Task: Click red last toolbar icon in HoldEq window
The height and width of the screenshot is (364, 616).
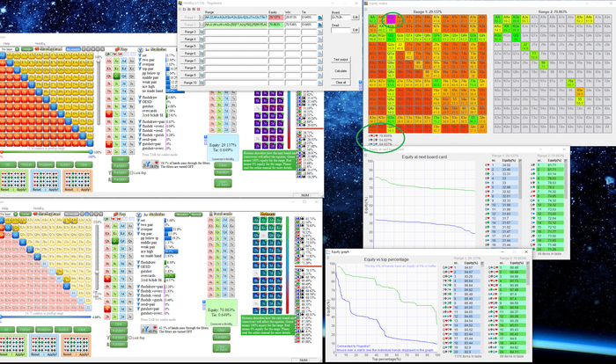Action: [198, 9]
